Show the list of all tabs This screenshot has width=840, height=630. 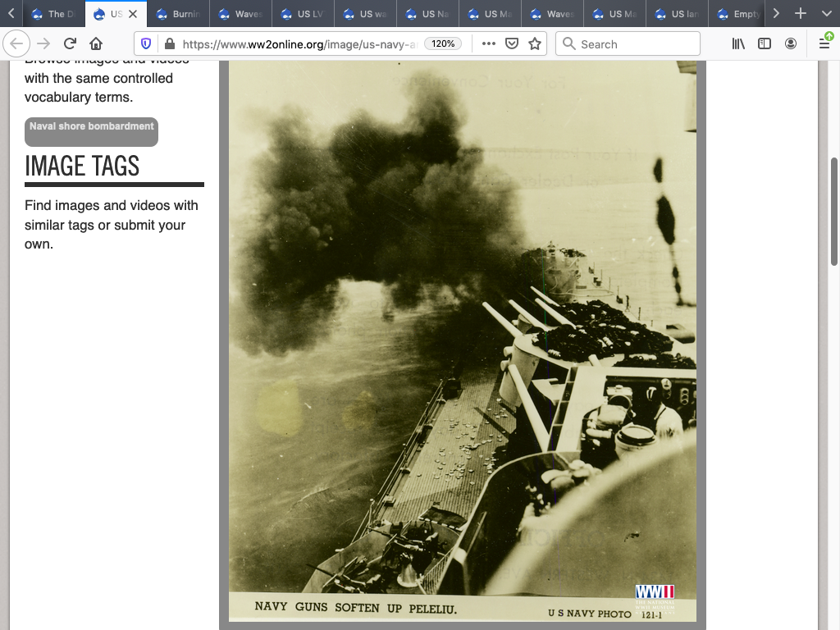(826, 14)
